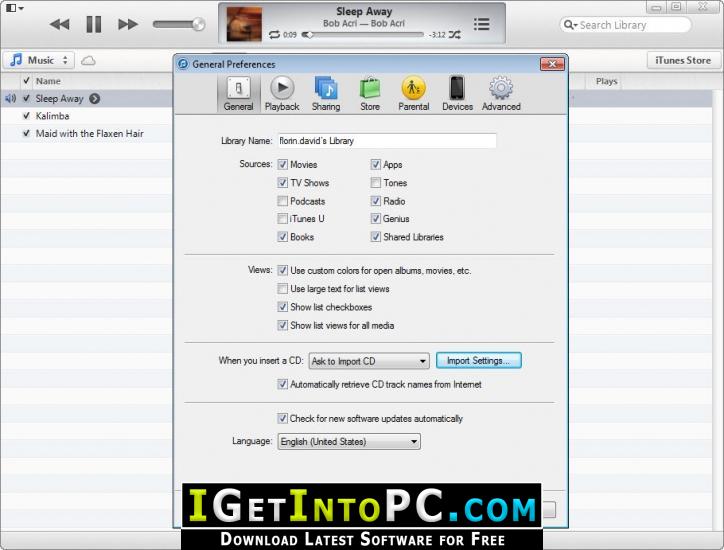Image resolution: width=724 pixels, height=550 pixels.
Task: Open the Up Next list icon
Action: 482,24
